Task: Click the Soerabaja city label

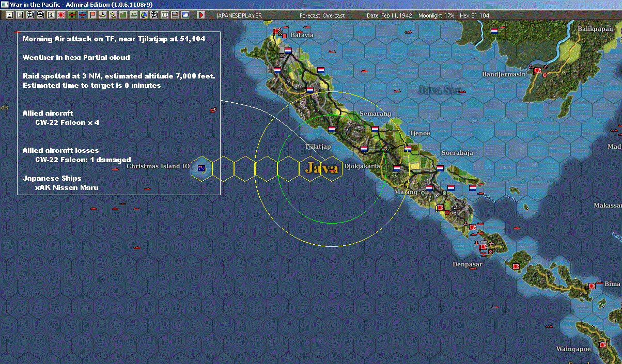Action: [457, 153]
